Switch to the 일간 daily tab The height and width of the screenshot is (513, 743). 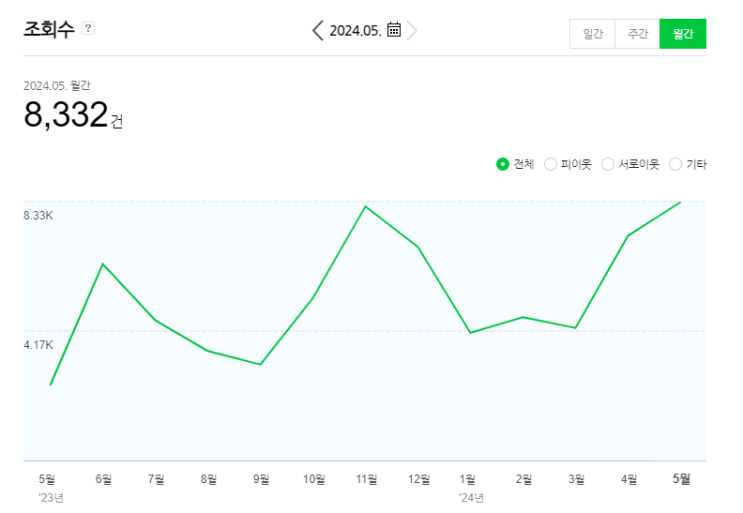click(592, 34)
